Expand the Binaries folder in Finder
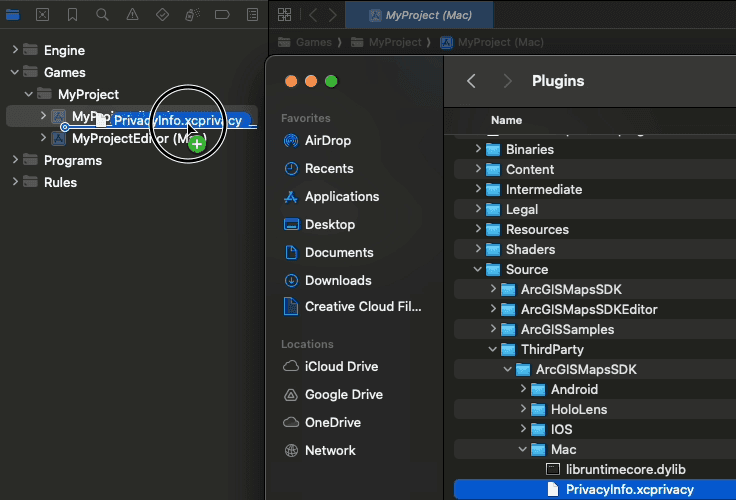736x500 pixels. coord(478,148)
